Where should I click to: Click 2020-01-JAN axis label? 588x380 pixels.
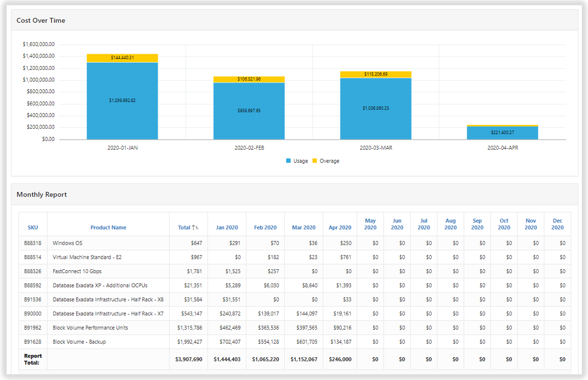tap(123, 148)
